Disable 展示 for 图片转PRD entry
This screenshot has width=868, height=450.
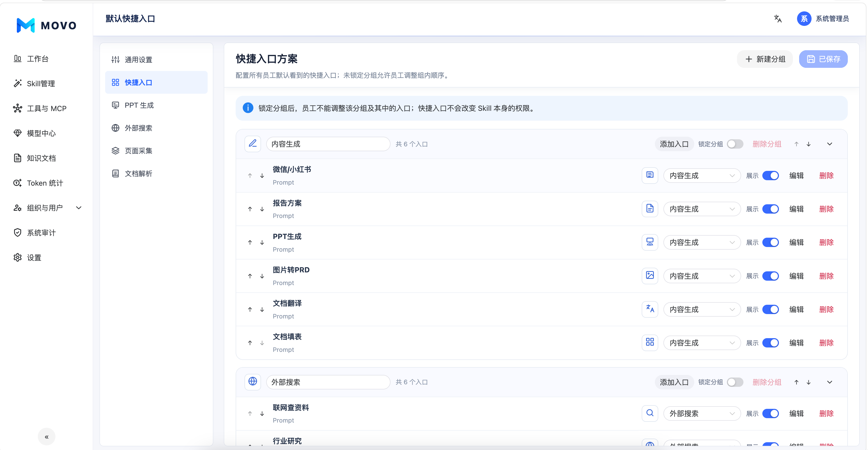pyautogui.click(x=770, y=276)
